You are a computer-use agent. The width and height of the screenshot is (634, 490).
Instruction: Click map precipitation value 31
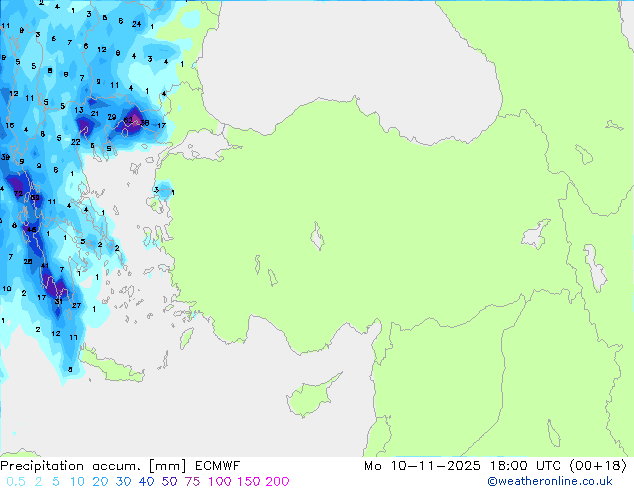[x=59, y=301]
